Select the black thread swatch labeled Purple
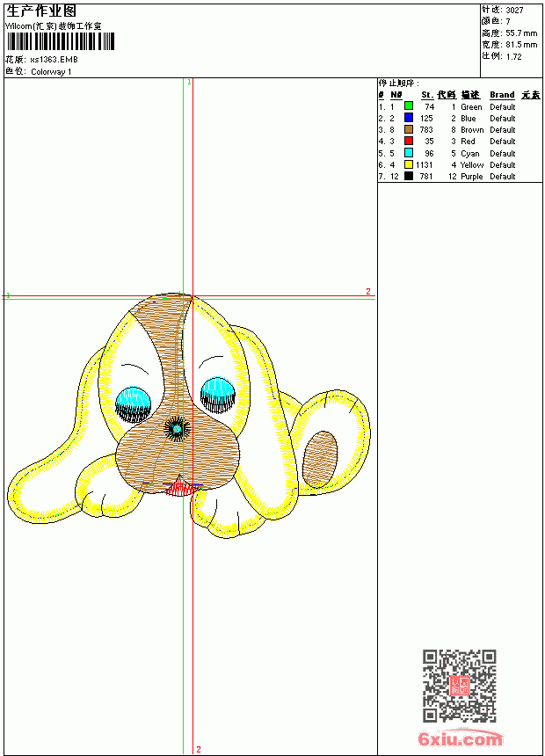The width and height of the screenshot is (545, 756). coord(409,176)
